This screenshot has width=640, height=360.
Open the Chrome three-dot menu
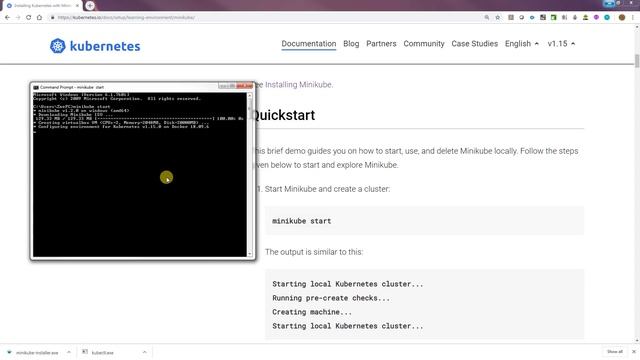(633, 18)
